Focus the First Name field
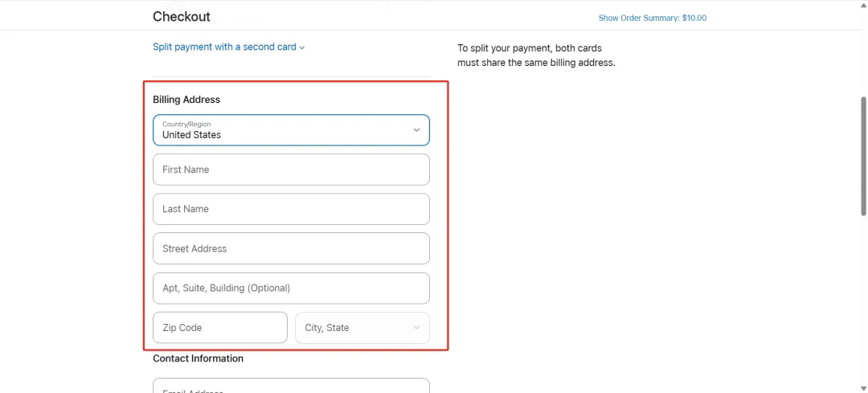Viewport: 868px width, 393px height. coord(291,170)
